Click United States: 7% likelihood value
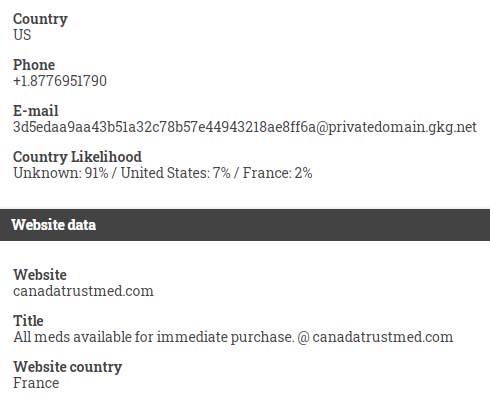 pyautogui.click(x=175, y=173)
